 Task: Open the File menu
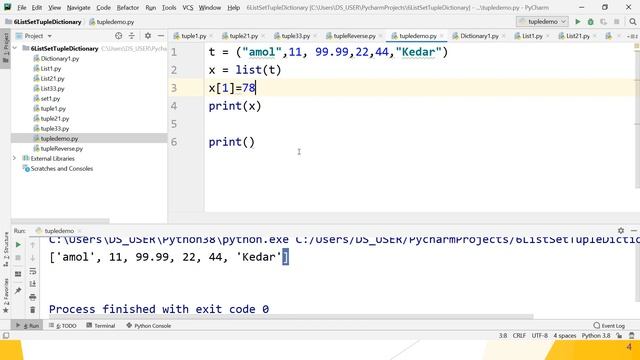point(22,7)
